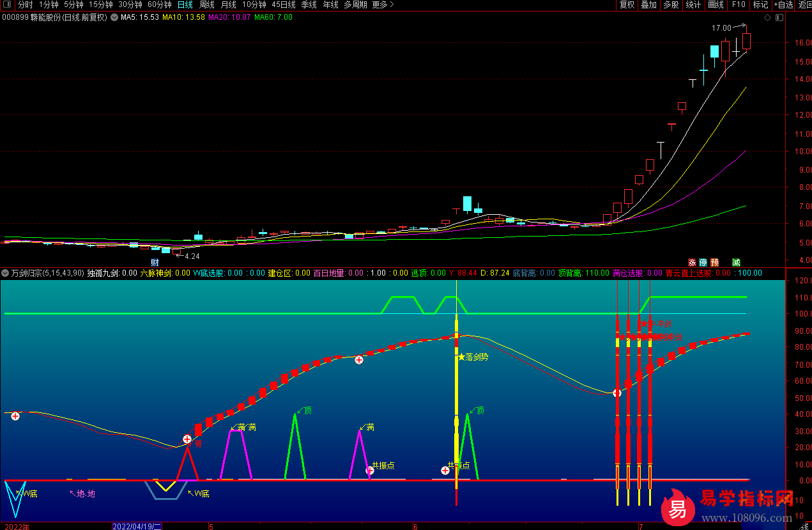Screen dimensions: 812x530
Task: Click the 统计 statistics button
Action: click(693, 4)
